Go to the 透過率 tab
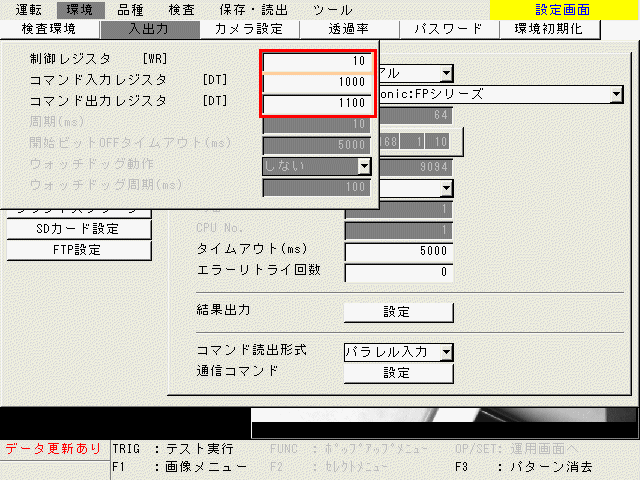 (x=348, y=29)
